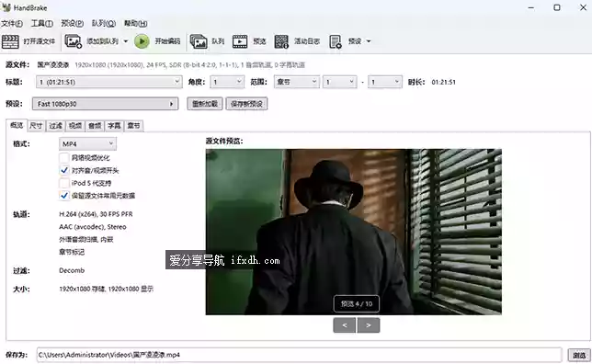Click the Start Encode (开始编码) label

pyautogui.click(x=167, y=41)
